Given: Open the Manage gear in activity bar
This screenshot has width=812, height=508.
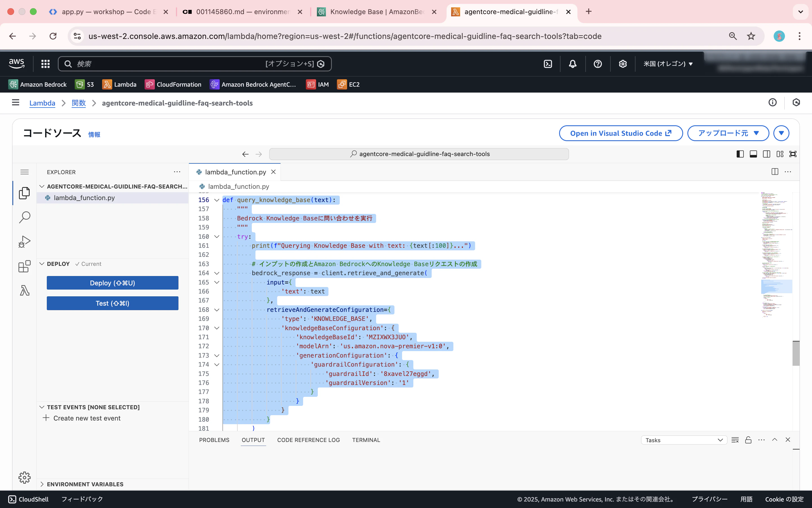Looking at the screenshot, I should [24, 477].
